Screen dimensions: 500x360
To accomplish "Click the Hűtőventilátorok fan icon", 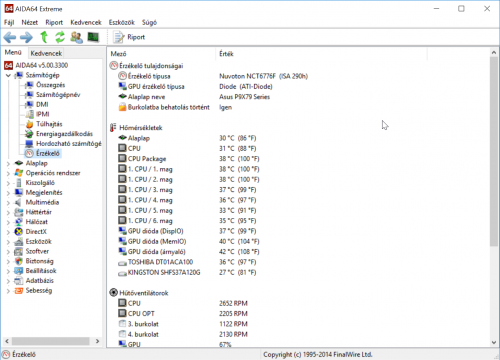I will [x=113, y=293].
